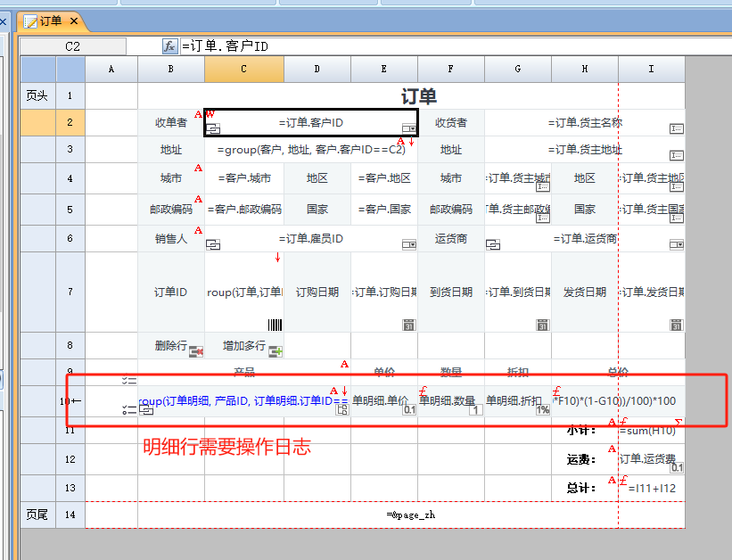Click the cell name box showing C2
The image size is (732, 560).
click(73, 46)
